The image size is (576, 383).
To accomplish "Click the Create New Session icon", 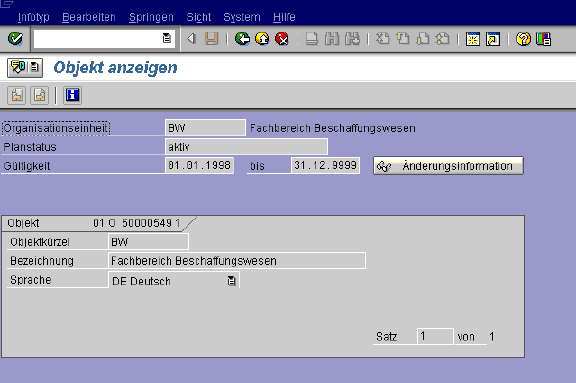I will tap(473, 39).
